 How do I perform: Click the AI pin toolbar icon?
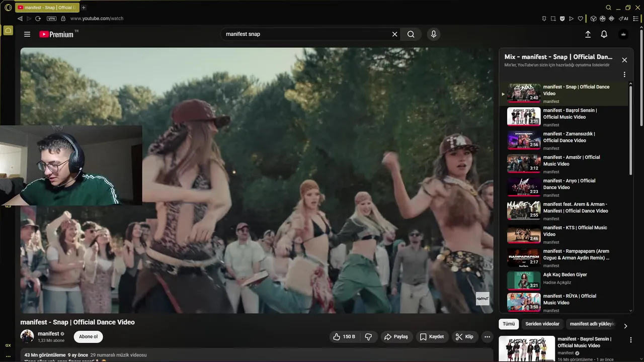pyautogui.click(x=623, y=19)
